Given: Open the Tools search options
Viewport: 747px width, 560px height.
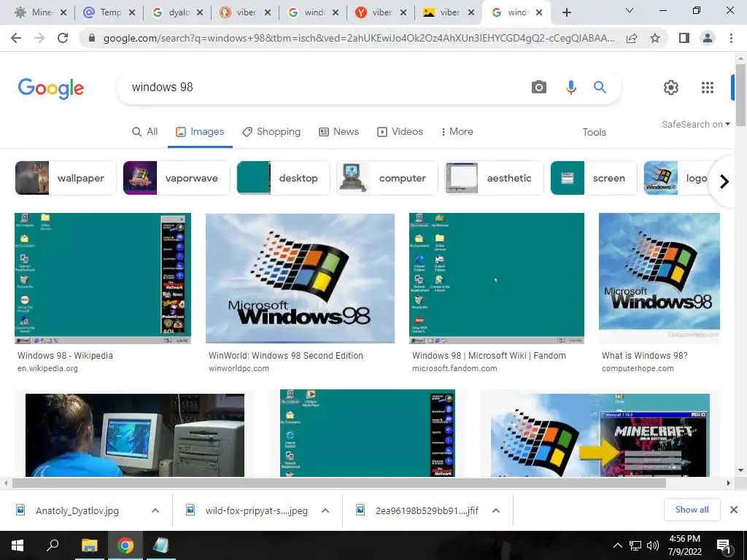Looking at the screenshot, I should coord(594,132).
